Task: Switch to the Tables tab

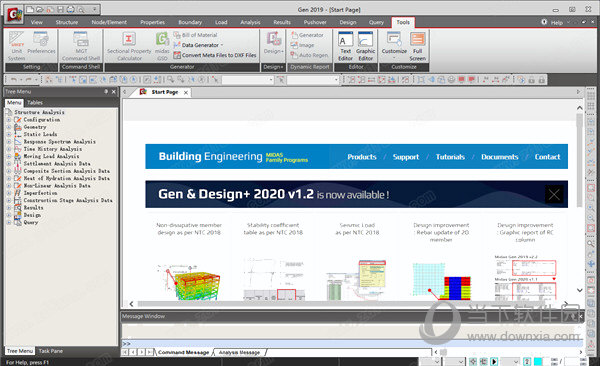Action: [35, 103]
